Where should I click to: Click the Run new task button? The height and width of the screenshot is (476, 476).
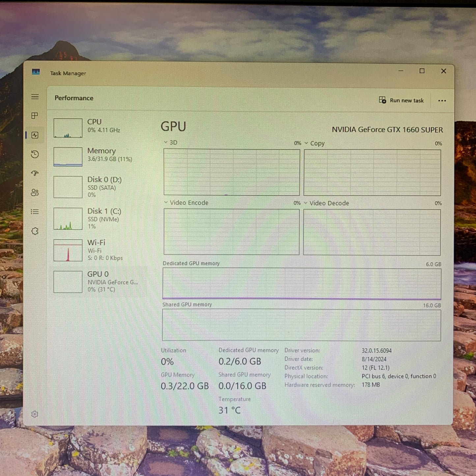tap(401, 100)
